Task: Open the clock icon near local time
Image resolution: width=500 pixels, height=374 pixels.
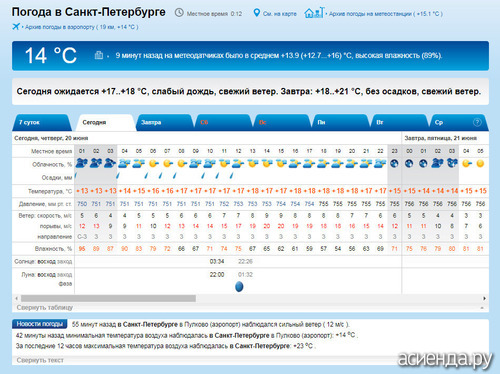Action: [x=179, y=13]
